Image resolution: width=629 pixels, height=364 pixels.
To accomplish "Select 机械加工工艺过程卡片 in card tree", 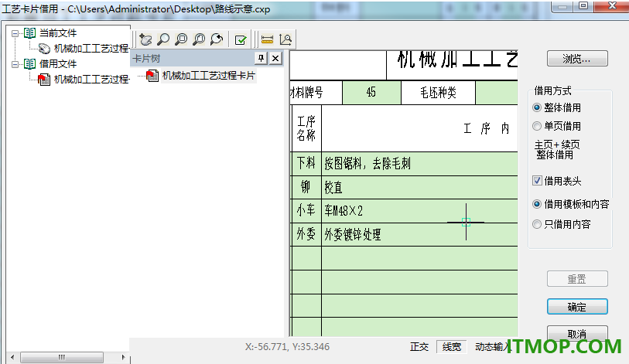I will coord(209,76).
